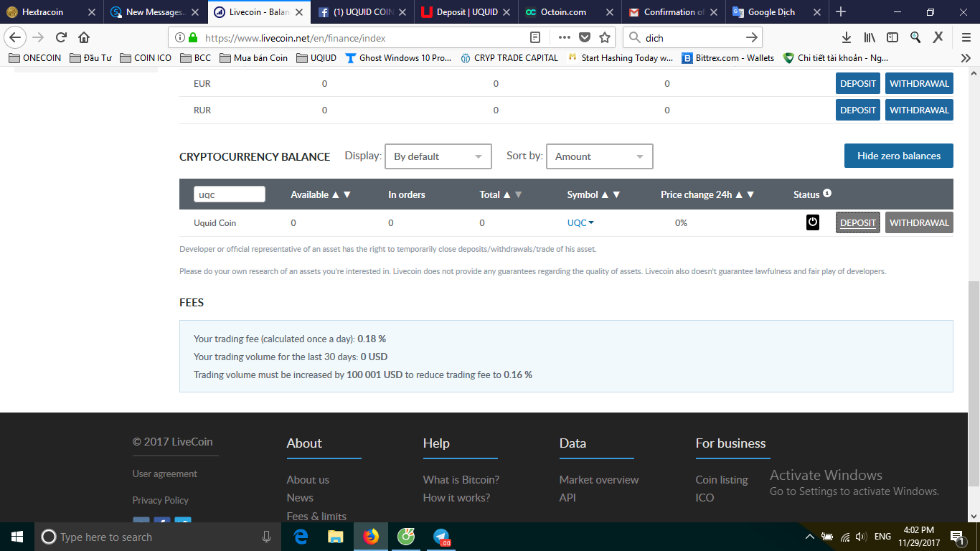
Task: Click the magnifier extension icon
Action: tap(915, 37)
